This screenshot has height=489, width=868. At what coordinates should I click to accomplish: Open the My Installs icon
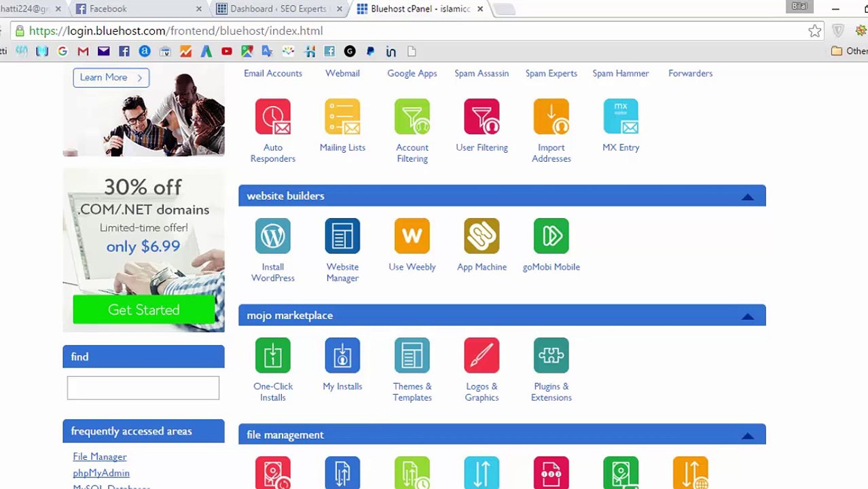[x=342, y=355]
